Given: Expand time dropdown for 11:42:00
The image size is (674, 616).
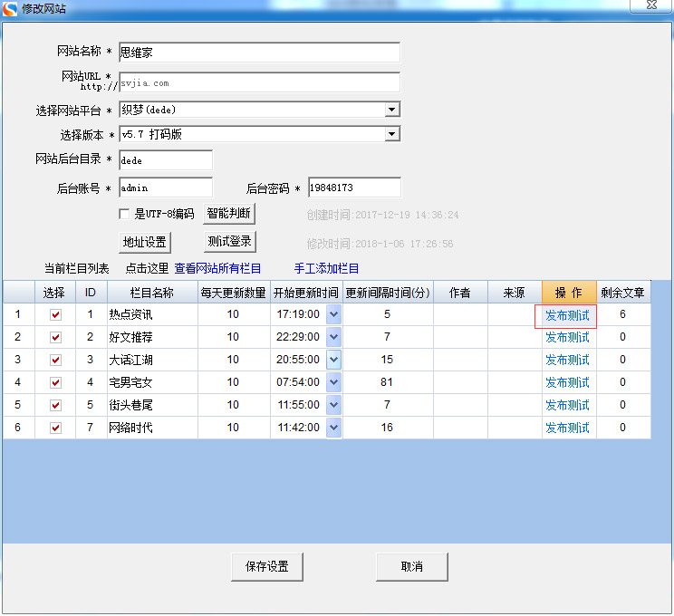Looking at the screenshot, I should coord(333,428).
